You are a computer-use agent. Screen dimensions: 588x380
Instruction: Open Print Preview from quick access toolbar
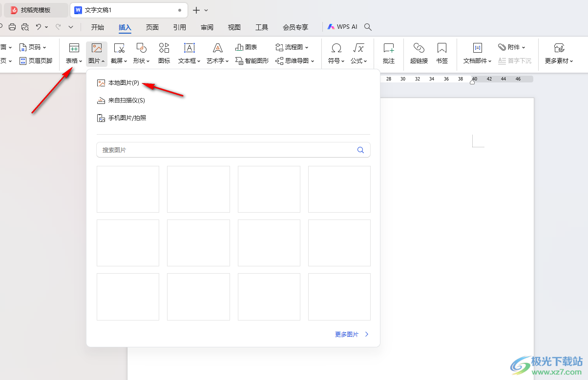[x=25, y=27]
